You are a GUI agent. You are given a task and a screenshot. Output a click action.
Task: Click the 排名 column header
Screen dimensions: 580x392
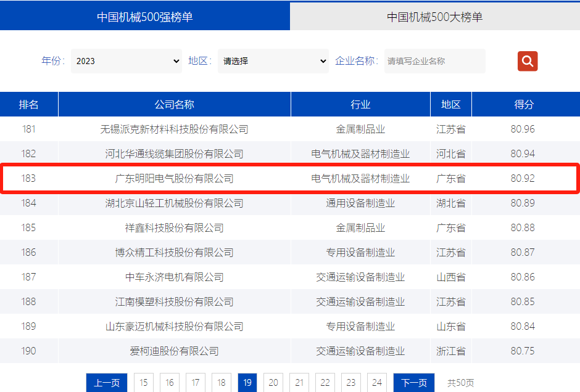(29, 105)
